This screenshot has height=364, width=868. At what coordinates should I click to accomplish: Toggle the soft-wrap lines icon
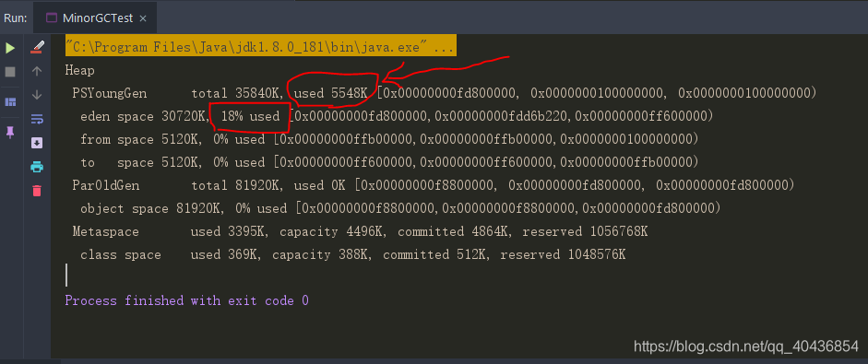[x=37, y=119]
